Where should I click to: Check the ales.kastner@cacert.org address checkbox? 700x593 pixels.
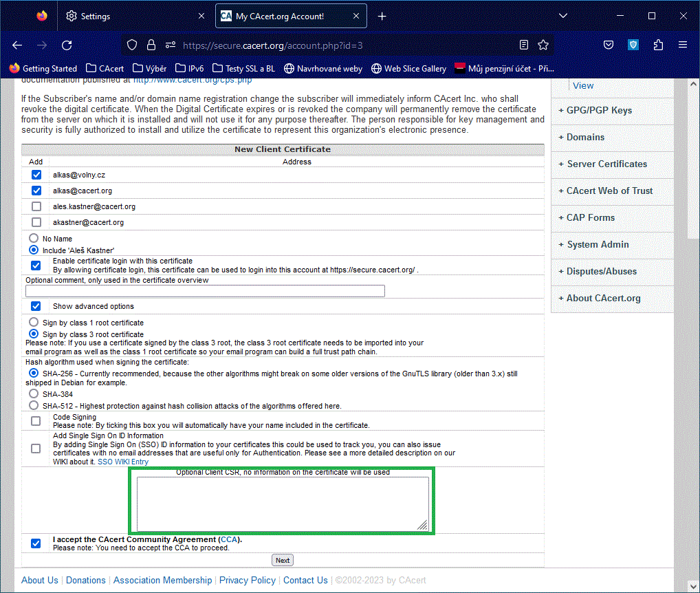point(36,206)
